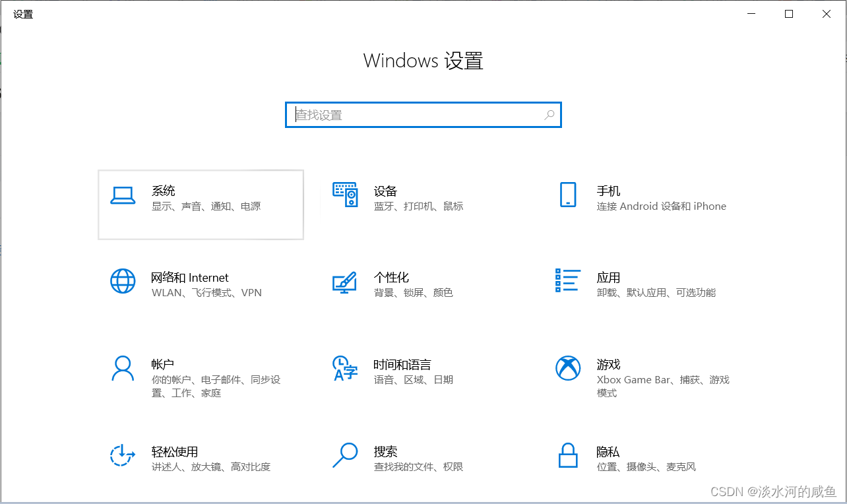Click the text 位置、摄像头、麦克风
The image size is (847, 504).
pos(646,467)
